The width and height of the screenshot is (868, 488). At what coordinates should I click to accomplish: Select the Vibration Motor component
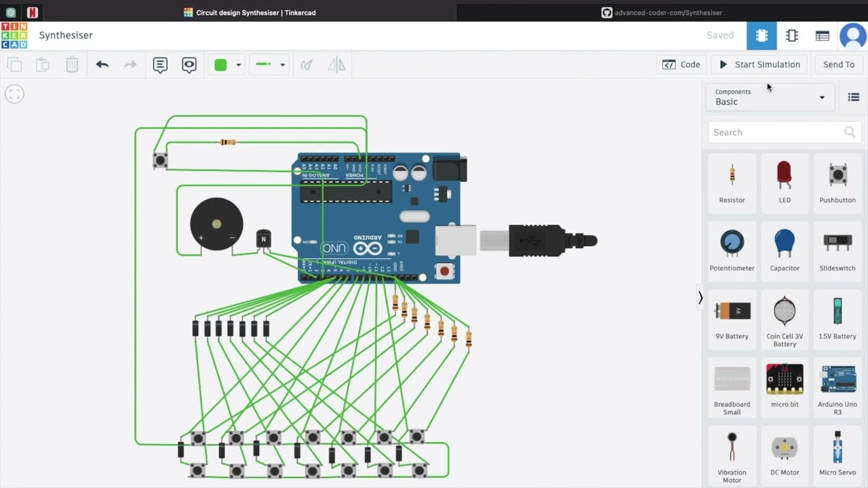(732, 456)
